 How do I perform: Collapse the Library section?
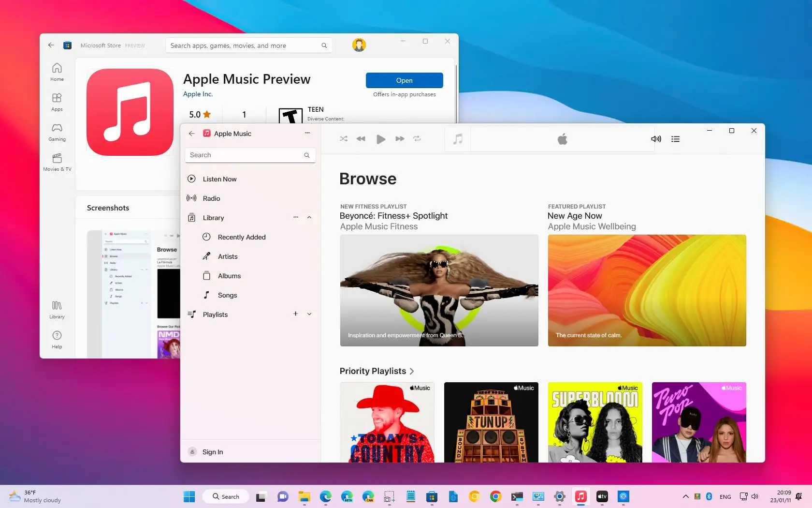tap(309, 217)
